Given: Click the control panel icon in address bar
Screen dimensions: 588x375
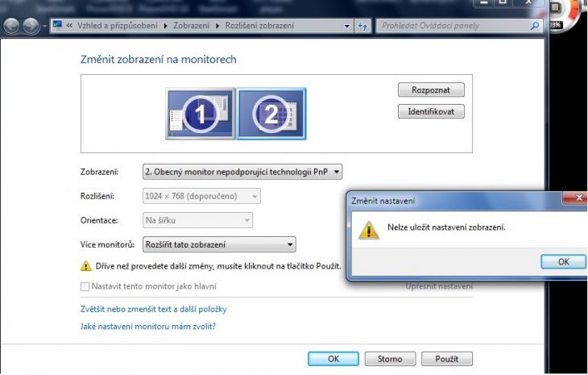Looking at the screenshot, I should 58,25.
